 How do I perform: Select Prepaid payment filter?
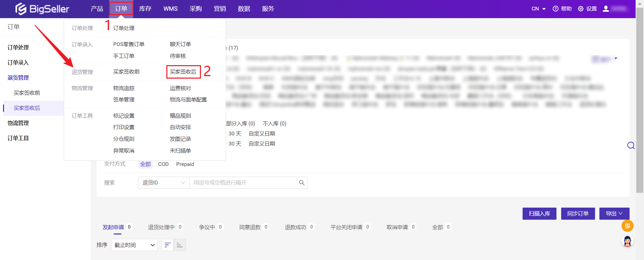185,164
